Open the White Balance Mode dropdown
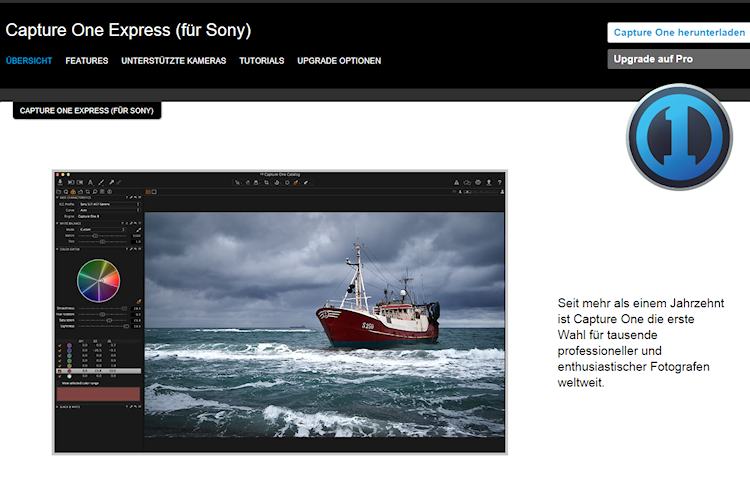Viewport: 750px width, 490px height. coord(103,230)
